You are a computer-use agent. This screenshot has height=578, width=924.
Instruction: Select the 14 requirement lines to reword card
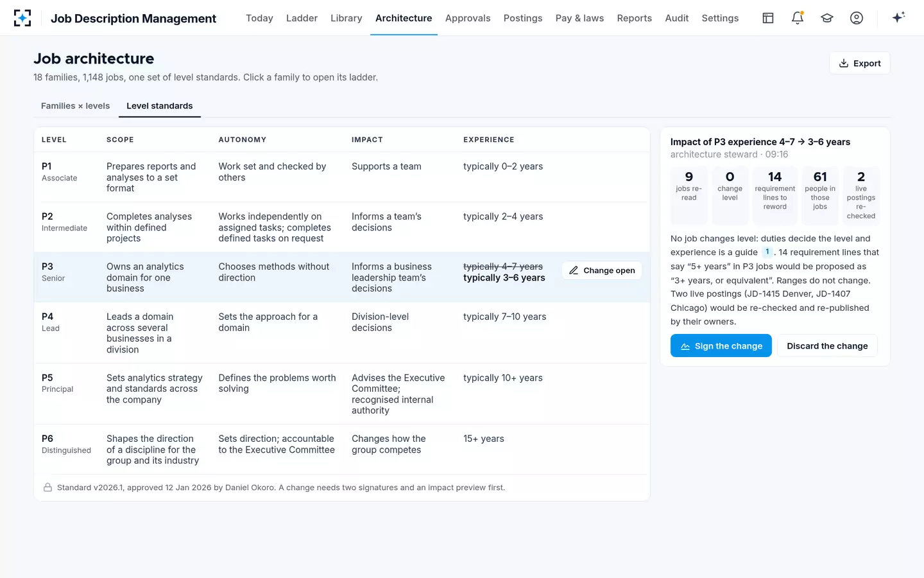click(x=775, y=195)
